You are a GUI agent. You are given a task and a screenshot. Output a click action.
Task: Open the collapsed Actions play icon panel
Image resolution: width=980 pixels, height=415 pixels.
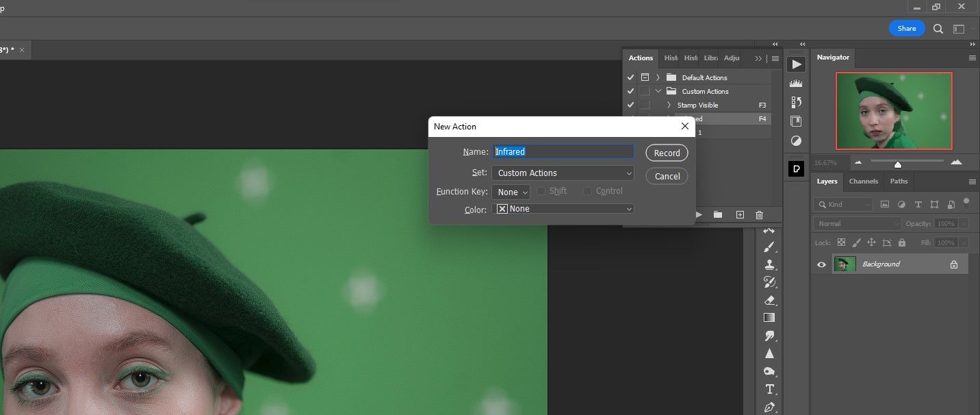[x=796, y=64]
